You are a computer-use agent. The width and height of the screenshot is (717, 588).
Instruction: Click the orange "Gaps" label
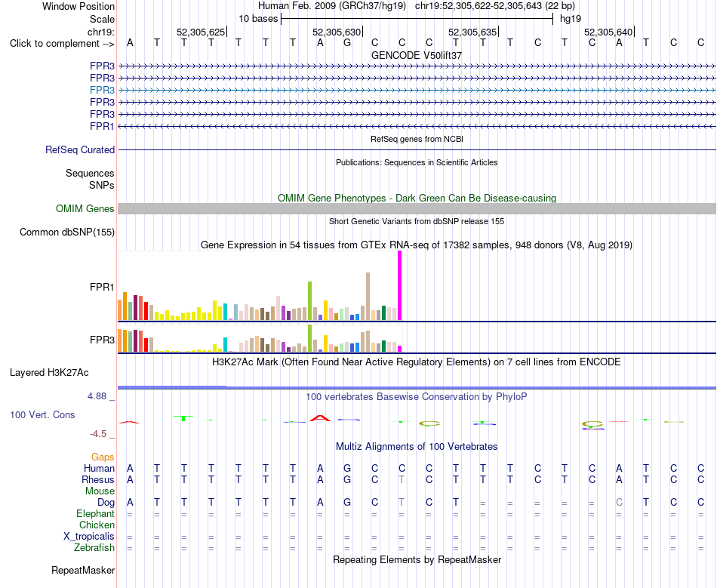103,457
